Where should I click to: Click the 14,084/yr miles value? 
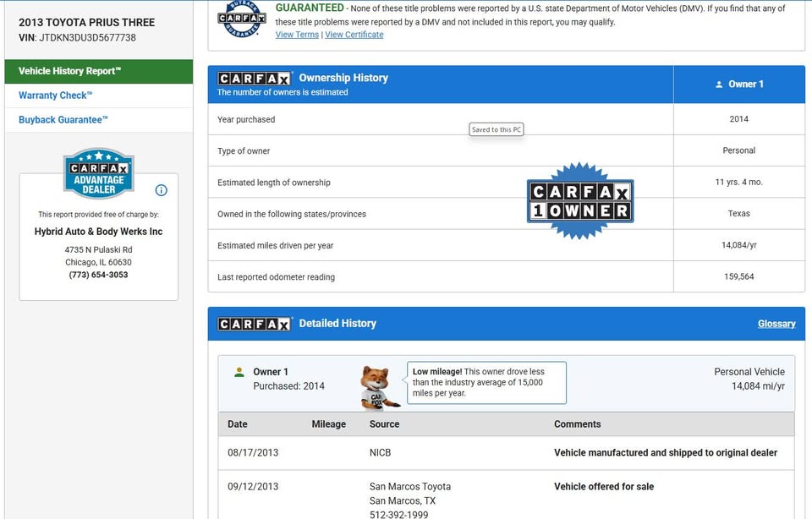[739, 245]
